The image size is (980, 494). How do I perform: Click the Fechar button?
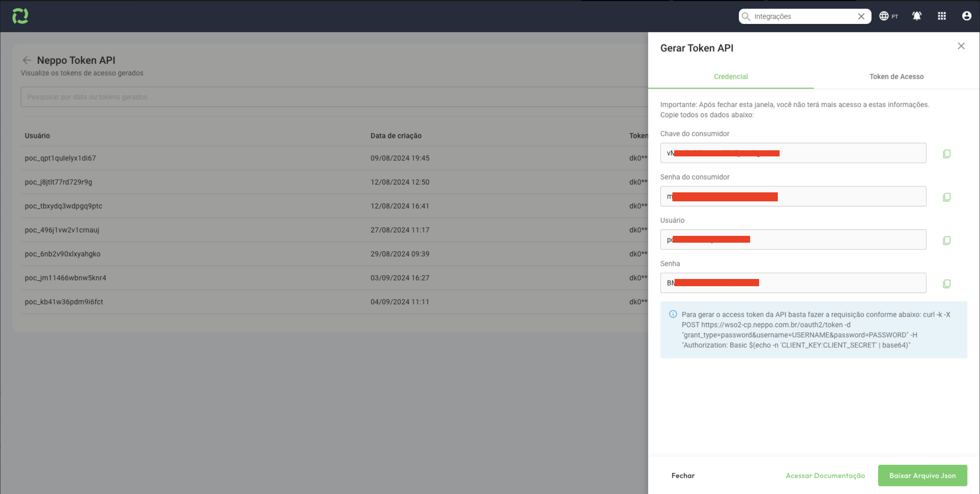[x=683, y=475]
